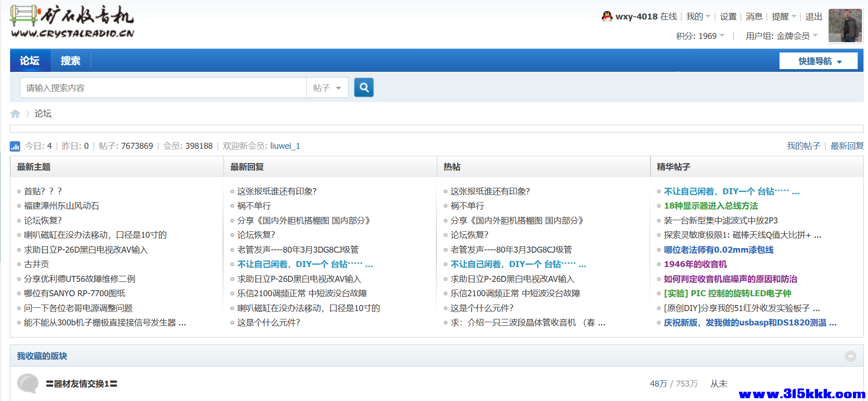The height and width of the screenshot is (401, 868).
Task: Open 福建漳州东山风动石 thread
Action: point(62,206)
